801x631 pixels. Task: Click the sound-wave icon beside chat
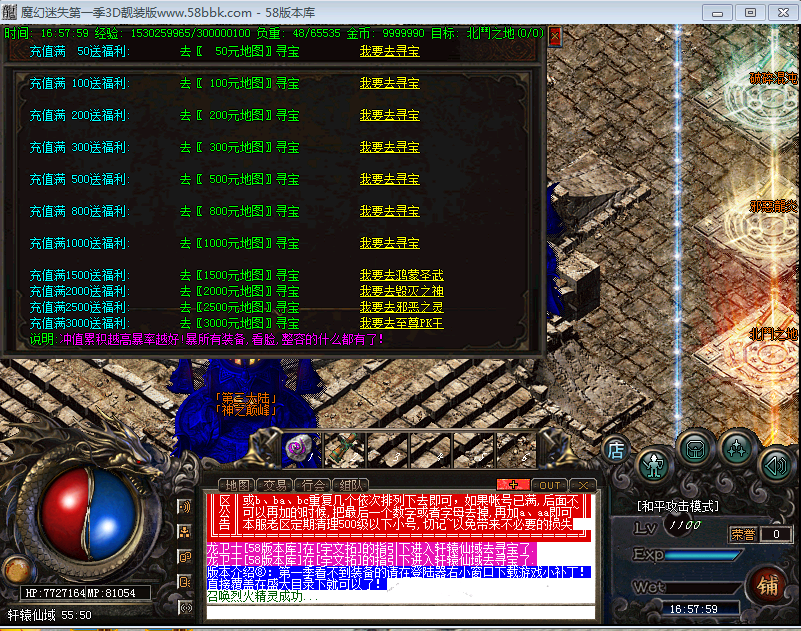point(184,507)
